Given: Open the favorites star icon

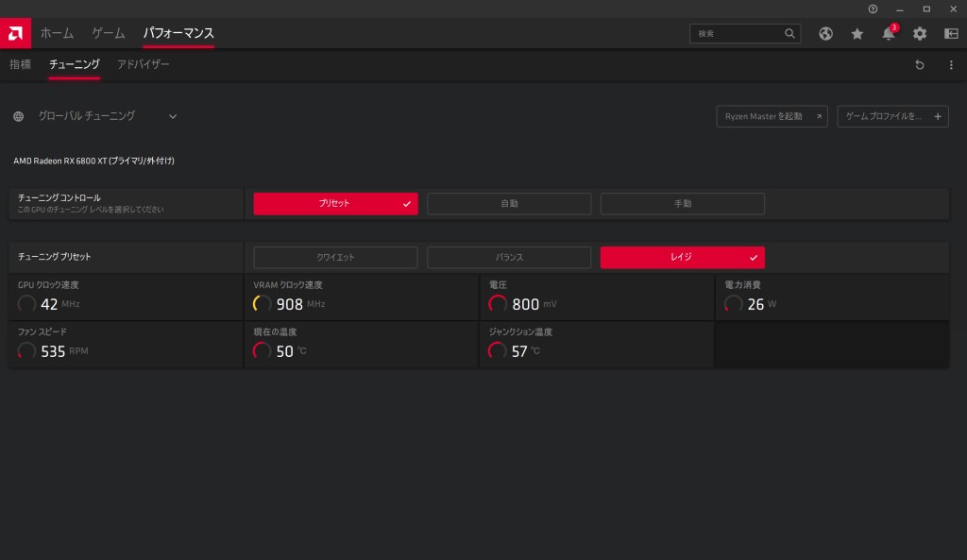Looking at the screenshot, I should tap(857, 33).
